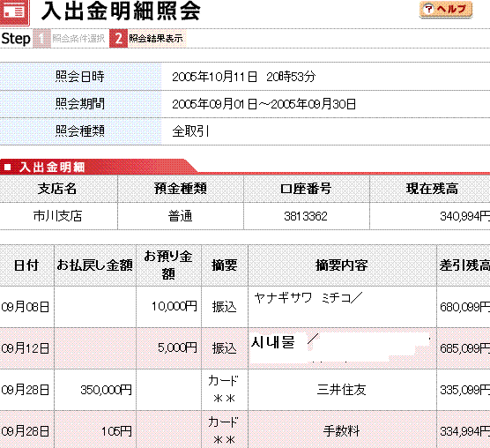Click the 350,000円 withdrawal amount
Screen dimensions: 490x448
pyautogui.click(x=107, y=390)
